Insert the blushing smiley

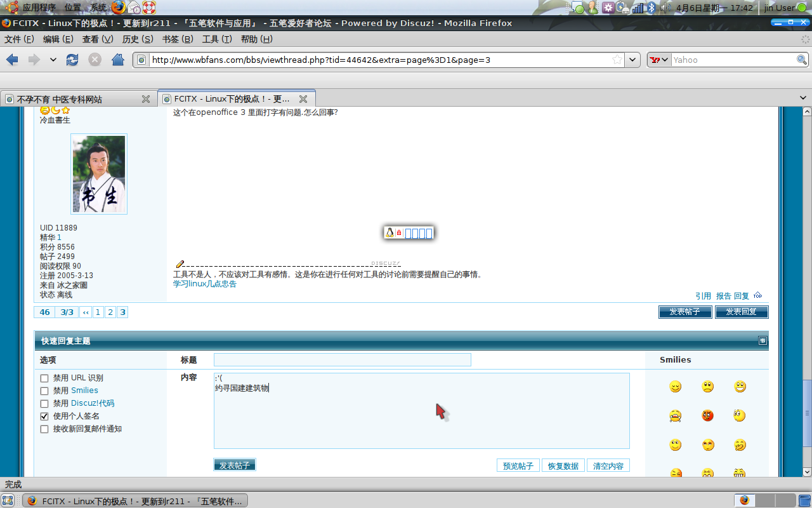click(708, 445)
